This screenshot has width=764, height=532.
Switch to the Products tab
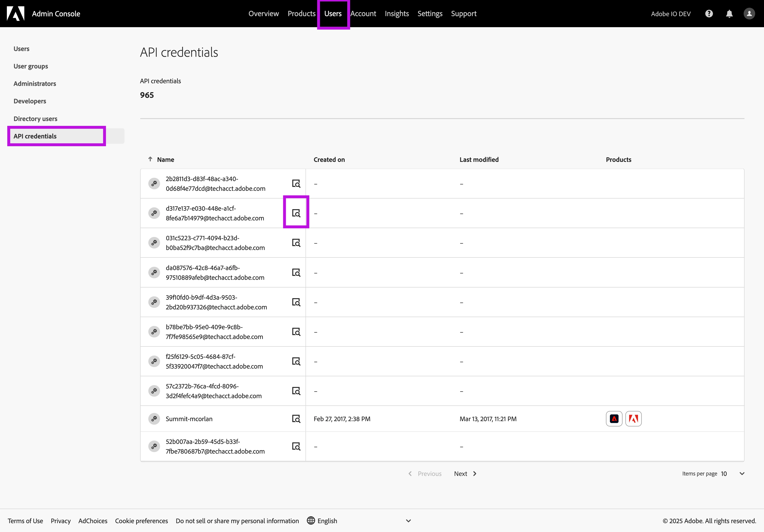301,14
